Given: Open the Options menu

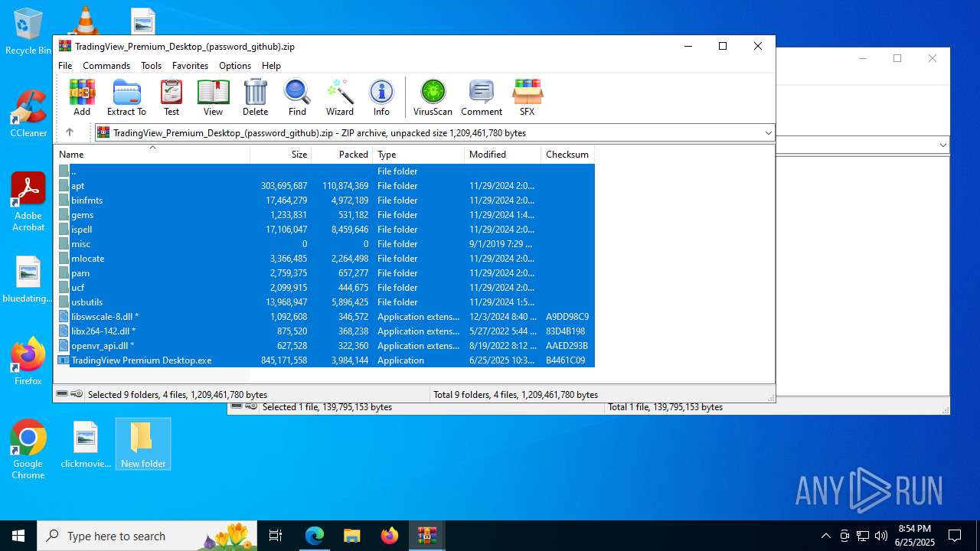Looking at the screenshot, I should click(x=235, y=66).
